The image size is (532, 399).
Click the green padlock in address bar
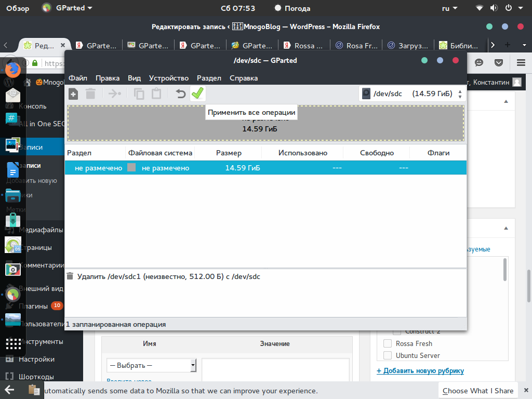(35, 63)
